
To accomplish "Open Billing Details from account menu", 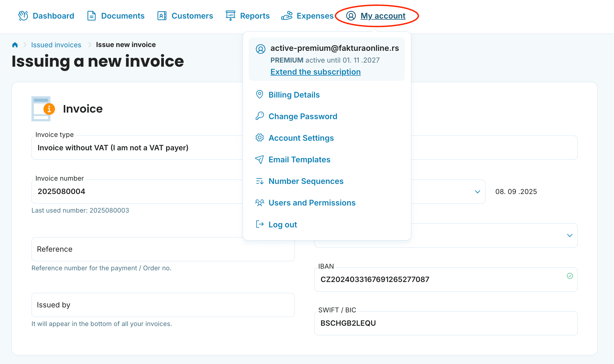I will coord(294,95).
